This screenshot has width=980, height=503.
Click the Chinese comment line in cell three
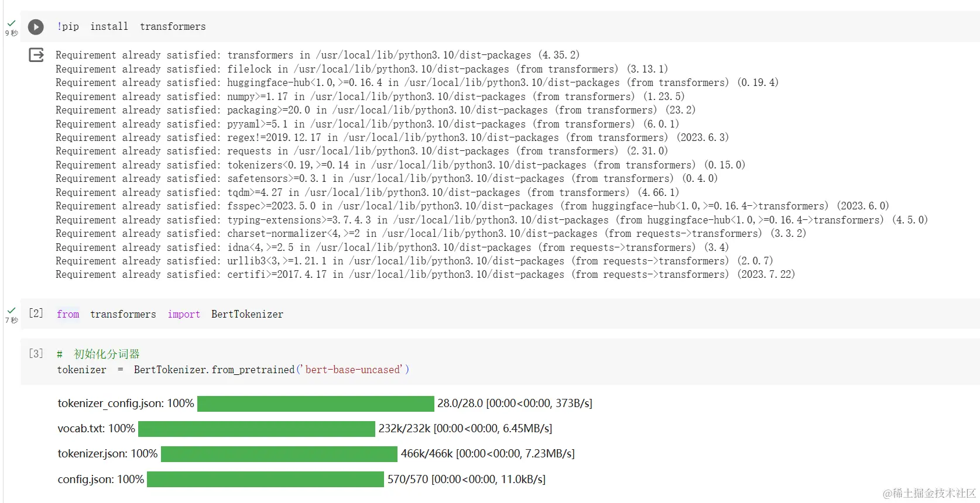pos(98,354)
